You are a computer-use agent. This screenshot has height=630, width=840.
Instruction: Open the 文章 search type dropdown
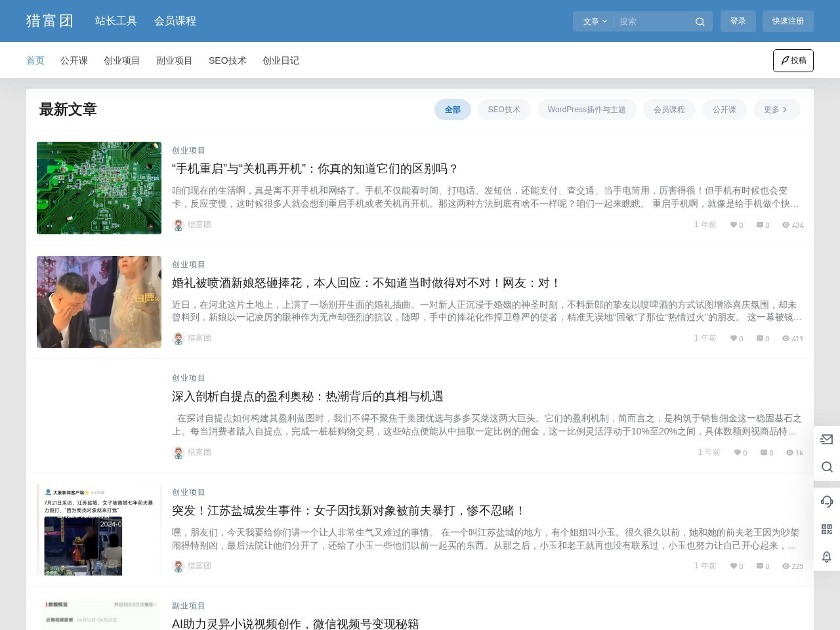[595, 22]
